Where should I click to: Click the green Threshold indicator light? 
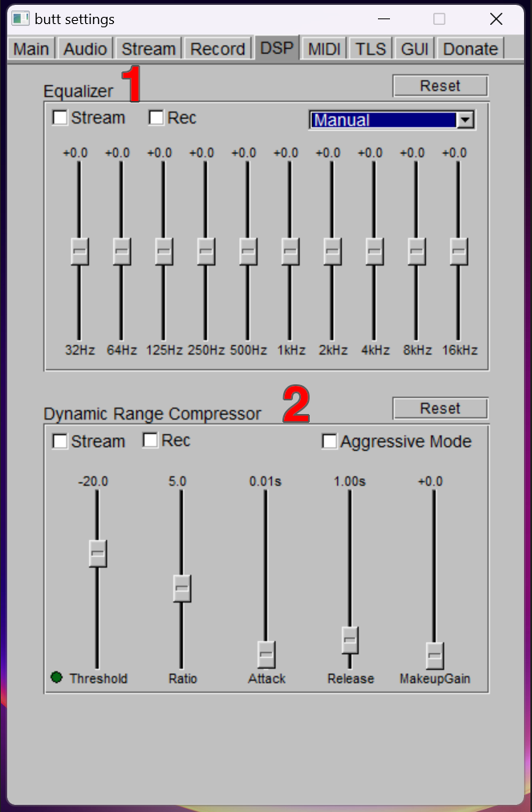coord(56,678)
